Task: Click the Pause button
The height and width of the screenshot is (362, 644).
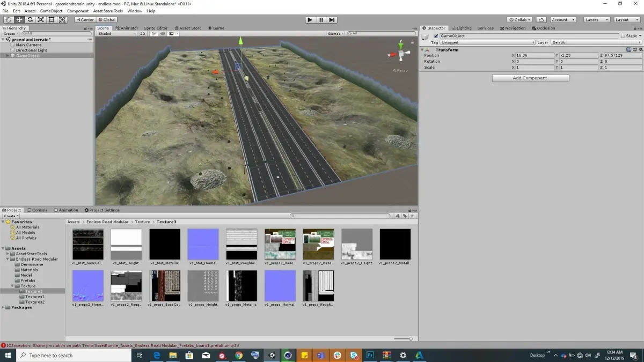Action: [x=321, y=20]
